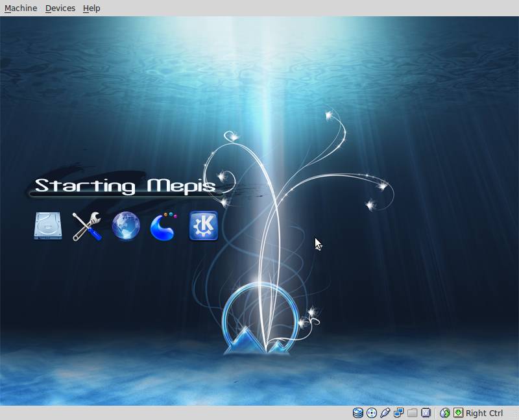
Task: Click the hard disk activity status icon
Action: 358,413
